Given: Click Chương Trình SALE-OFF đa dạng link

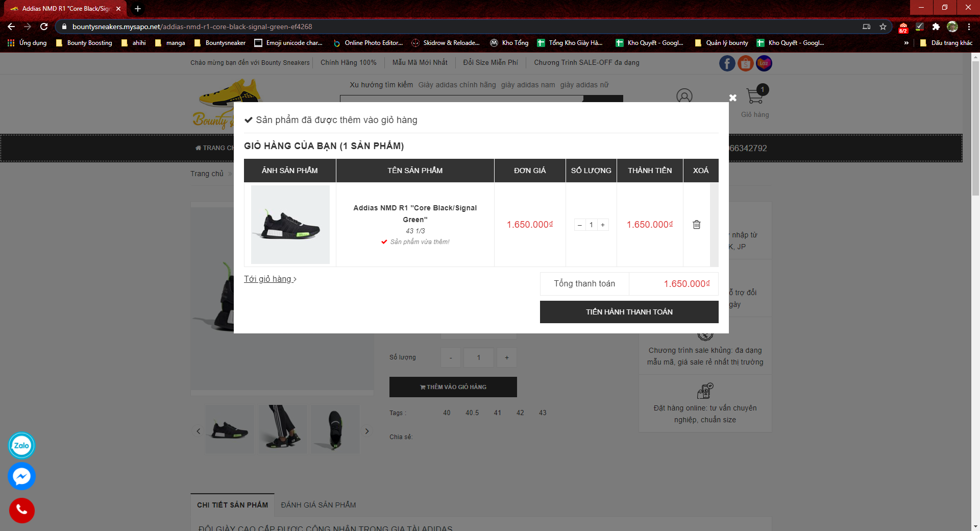Looking at the screenshot, I should click(x=586, y=63).
